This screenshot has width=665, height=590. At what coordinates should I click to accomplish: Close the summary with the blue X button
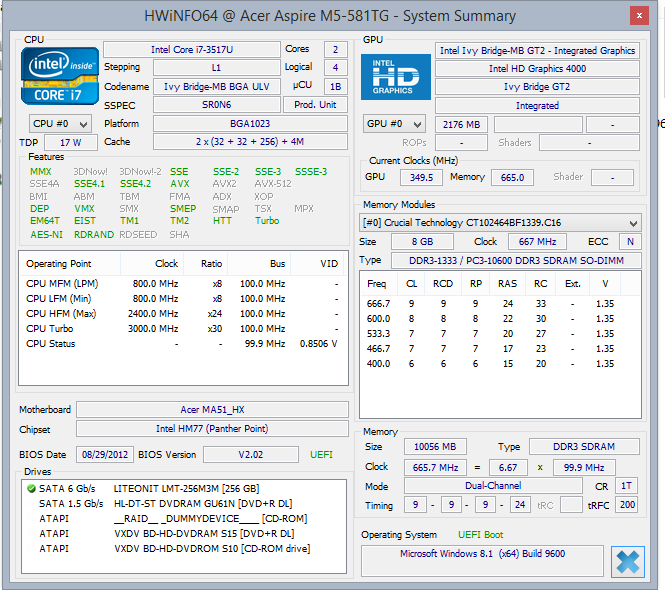[628, 561]
